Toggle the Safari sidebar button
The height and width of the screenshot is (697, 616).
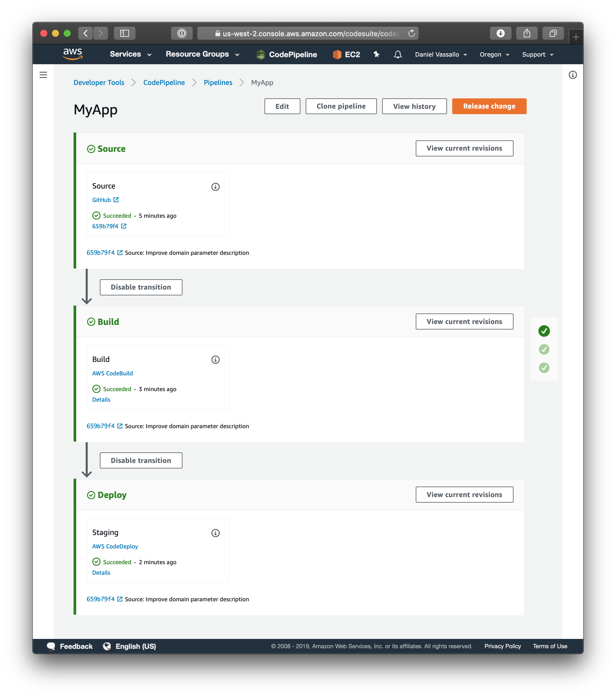click(x=124, y=33)
